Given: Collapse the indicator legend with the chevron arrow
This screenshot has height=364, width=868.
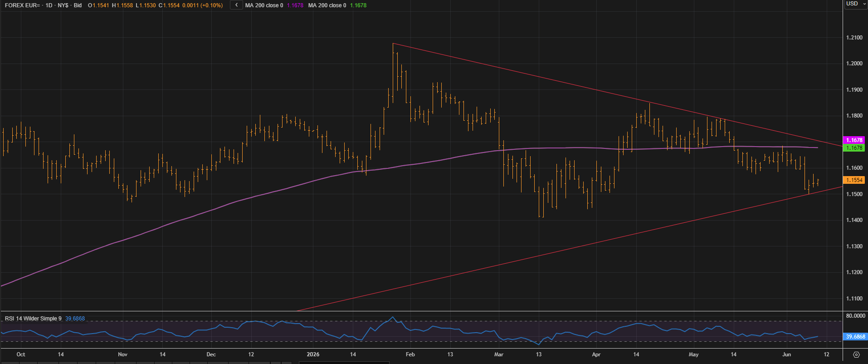Looking at the screenshot, I should coord(236,5).
